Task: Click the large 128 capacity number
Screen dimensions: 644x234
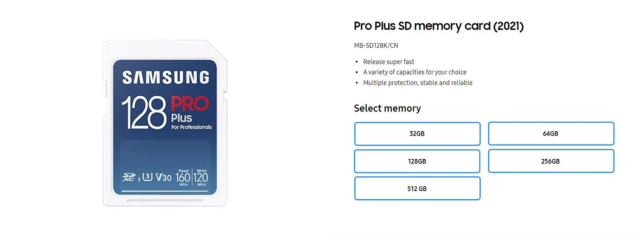Action: coord(144,112)
